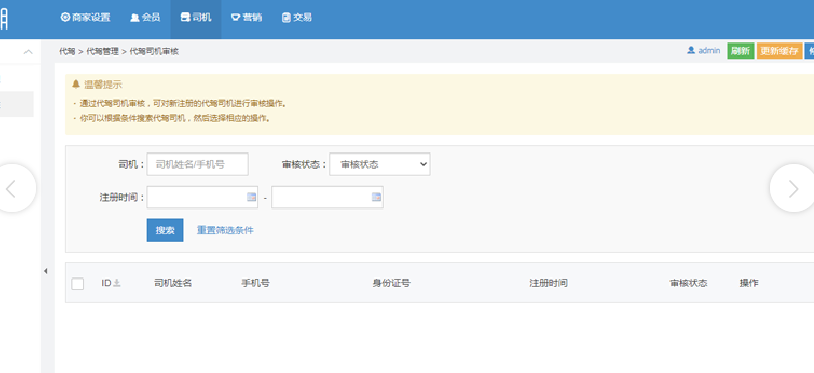Viewport: 814px width, 373px height.
Task: Click the 更新缓存 button
Action: click(780, 51)
